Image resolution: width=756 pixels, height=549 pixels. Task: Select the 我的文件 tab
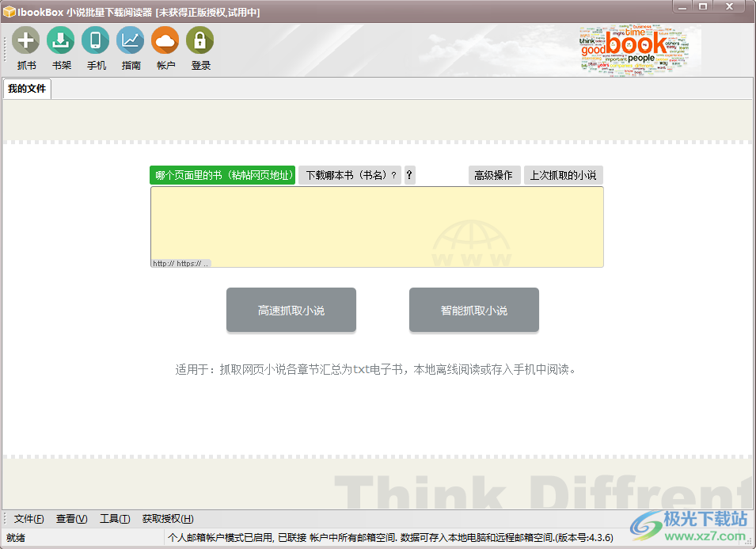[27, 90]
